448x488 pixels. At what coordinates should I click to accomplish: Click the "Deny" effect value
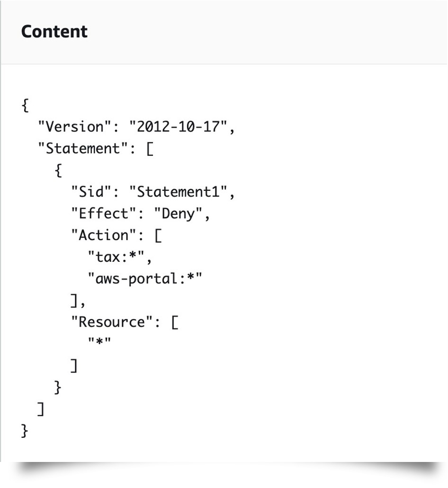(179, 213)
